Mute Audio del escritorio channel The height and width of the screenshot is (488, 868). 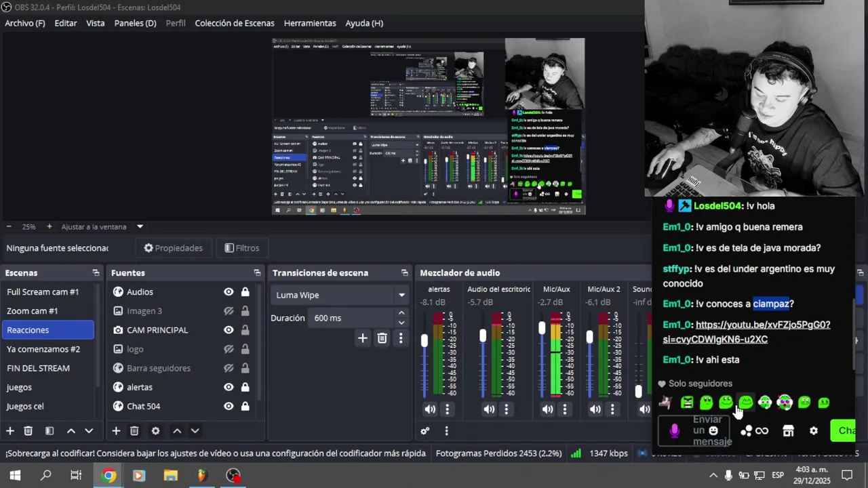click(x=489, y=409)
